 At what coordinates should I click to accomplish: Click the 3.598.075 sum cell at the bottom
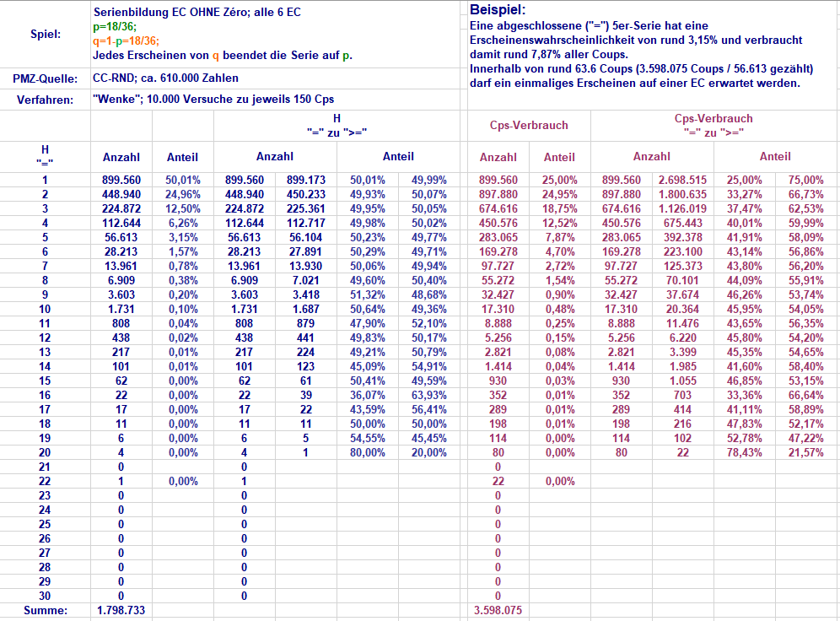click(498, 610)
